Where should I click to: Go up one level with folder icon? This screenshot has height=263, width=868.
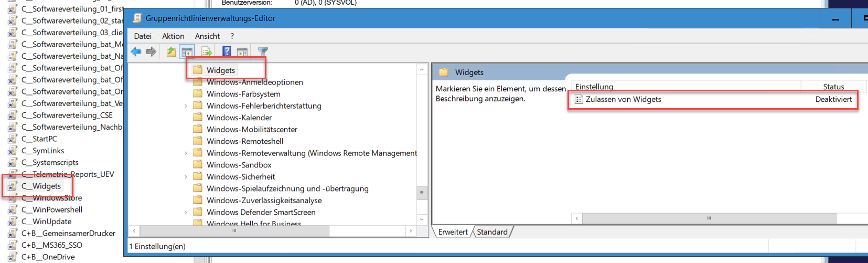point(171,51)
